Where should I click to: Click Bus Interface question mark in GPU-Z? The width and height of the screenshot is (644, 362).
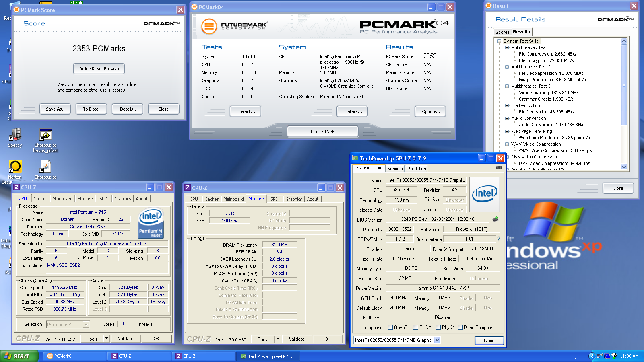pos(499,239)
